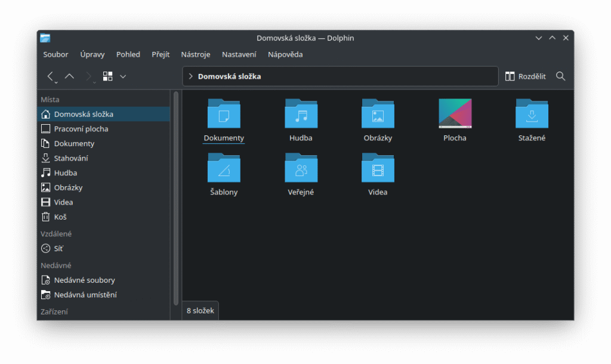Expand the view mode dropdown arrow
This screenshot has width=611, height=364.
[x=123, y=76]
